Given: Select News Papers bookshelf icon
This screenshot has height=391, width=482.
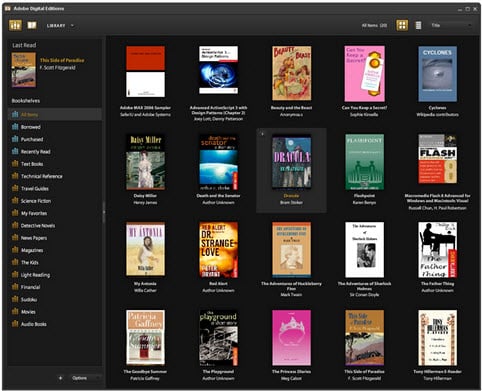Looking at the screenshot, I should (15, 238).
